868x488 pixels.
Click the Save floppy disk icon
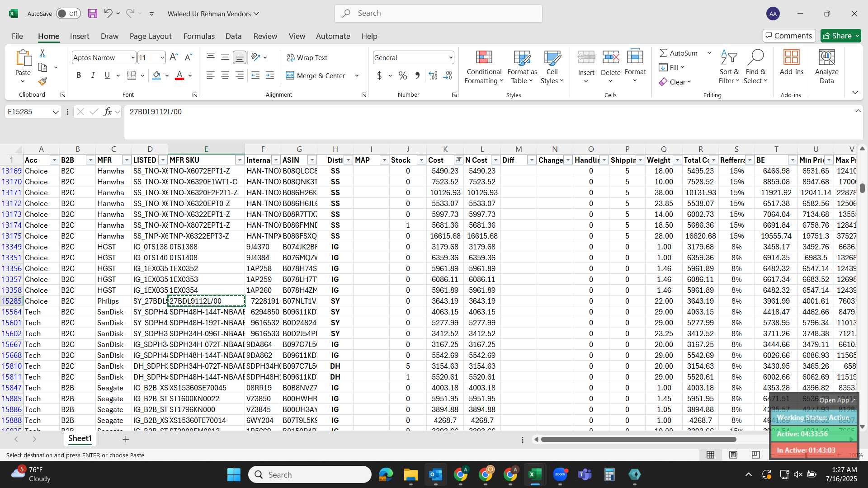[93, 14]
